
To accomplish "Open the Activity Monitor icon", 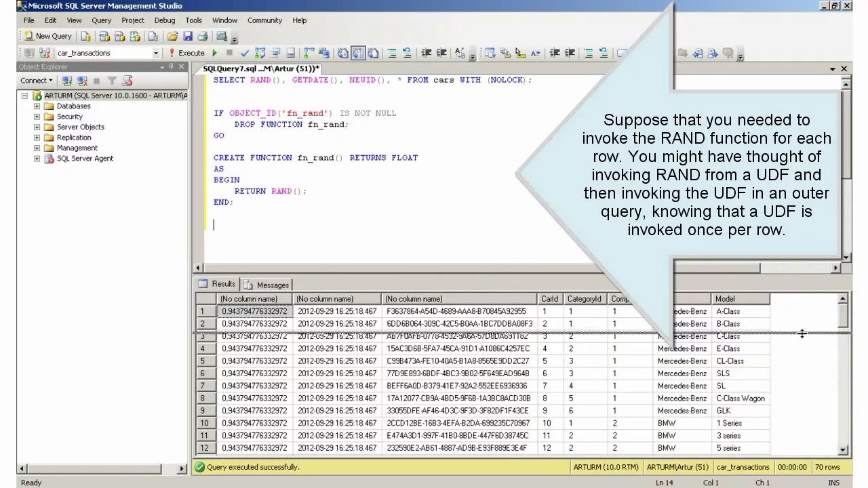I will [x=222, y=36].
